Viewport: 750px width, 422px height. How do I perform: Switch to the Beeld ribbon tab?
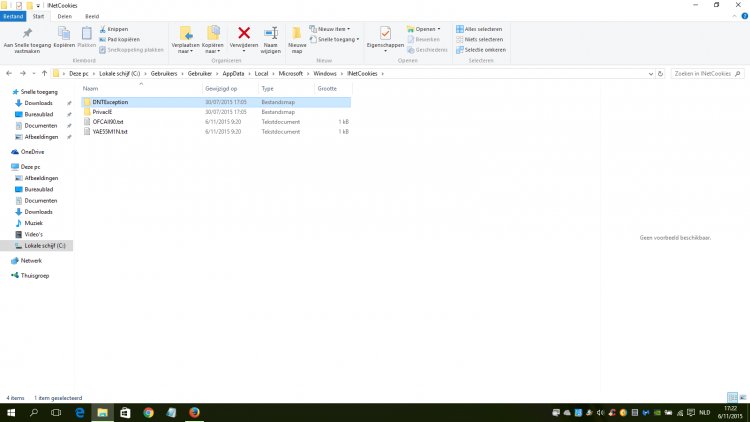[92, 16]
